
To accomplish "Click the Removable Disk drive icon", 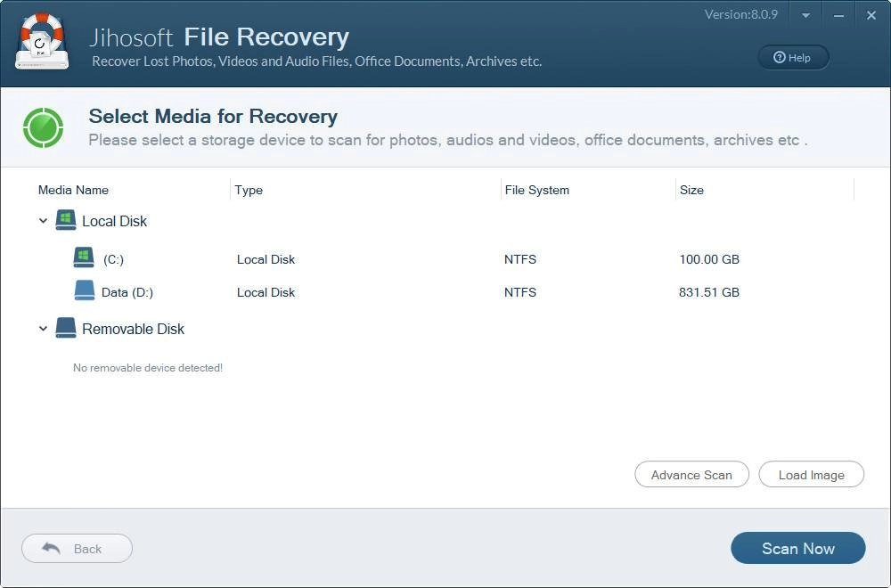I will coord(66,328).
